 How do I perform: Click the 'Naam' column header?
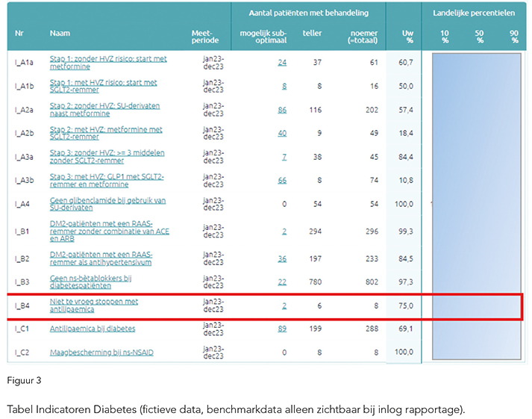pos(60,34)
